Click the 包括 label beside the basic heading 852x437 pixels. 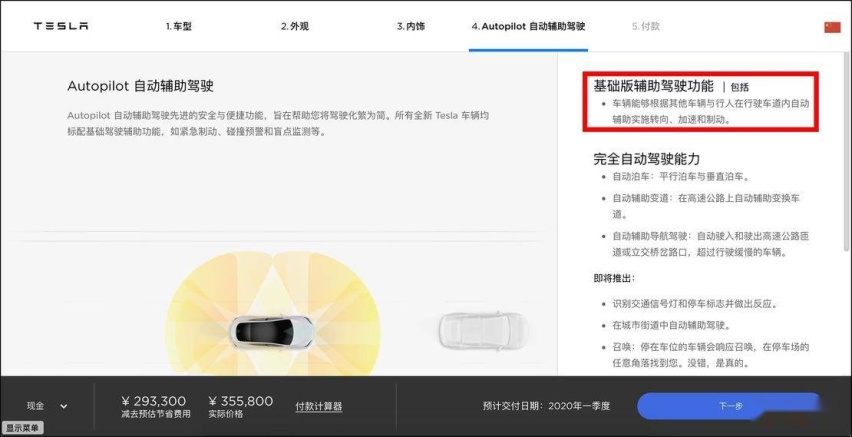point(740,87)
